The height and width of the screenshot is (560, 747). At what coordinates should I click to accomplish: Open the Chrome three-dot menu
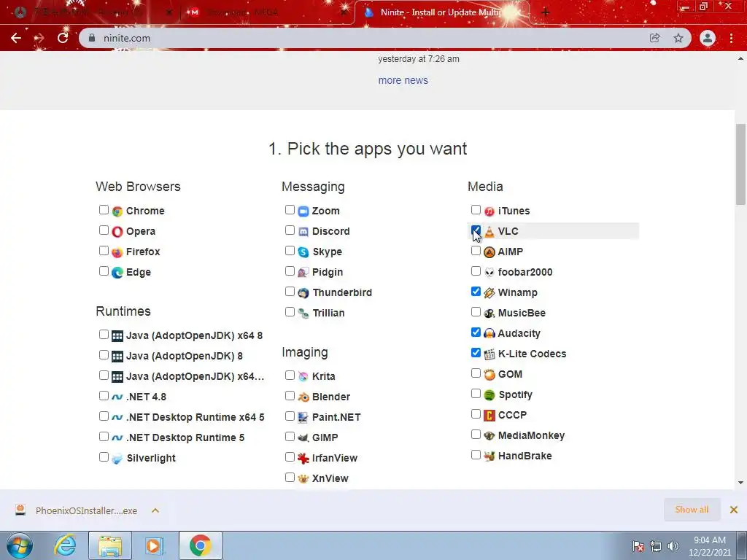731,38
